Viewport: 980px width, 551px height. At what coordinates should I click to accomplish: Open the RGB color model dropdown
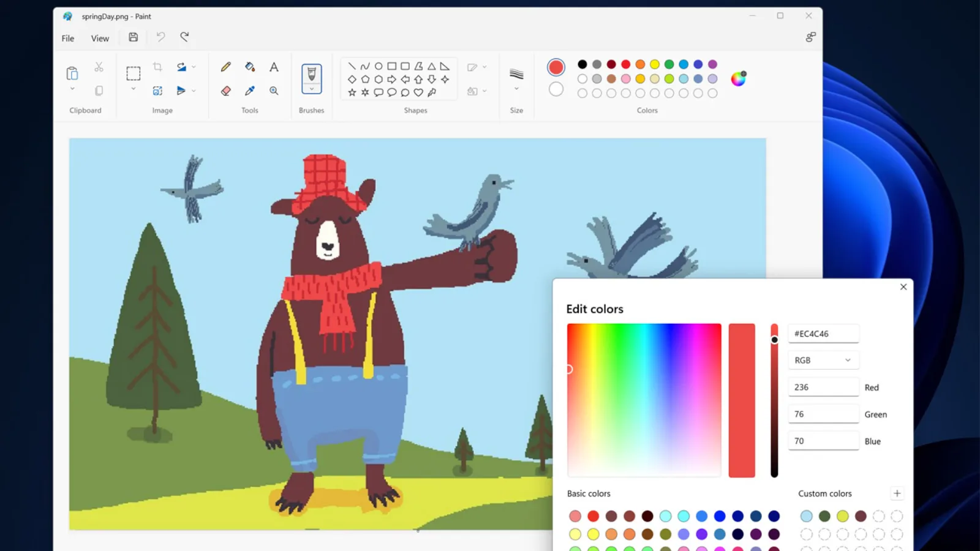point(823,360)
